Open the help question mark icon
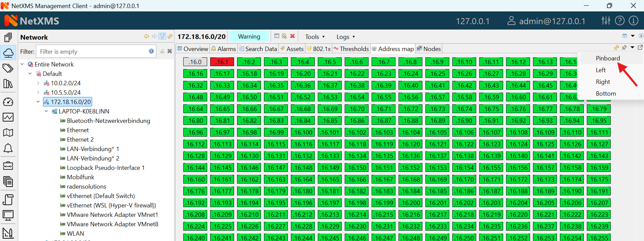The image size is (644, 241). [x=619, y=21]
